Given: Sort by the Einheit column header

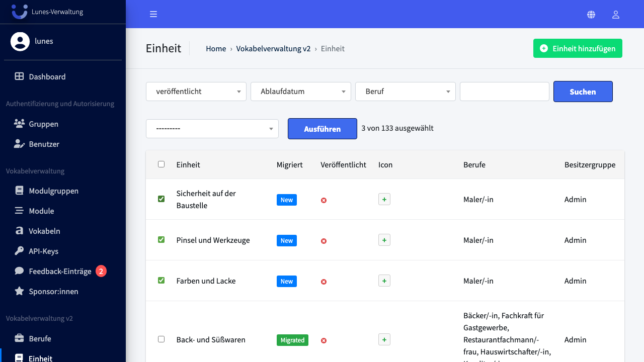Looking at the screenshot, I should tap(188, 165).
